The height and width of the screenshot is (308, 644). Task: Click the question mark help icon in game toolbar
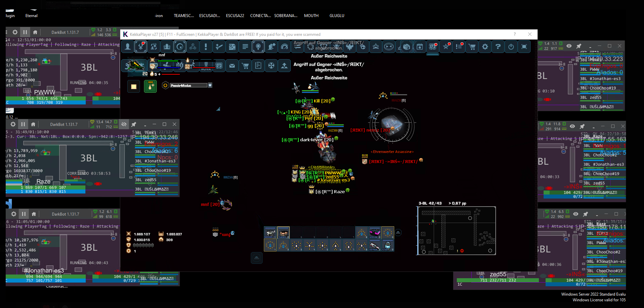(x=498, y=47)
